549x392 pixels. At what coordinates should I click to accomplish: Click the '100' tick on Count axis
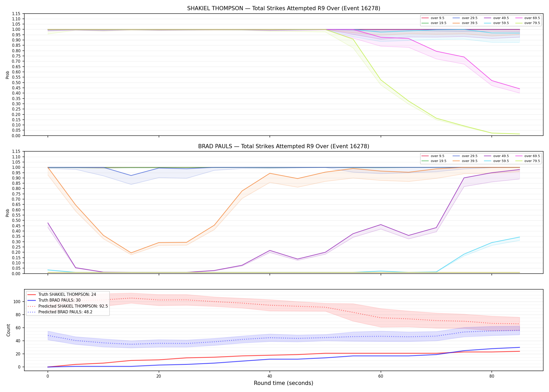17,302
